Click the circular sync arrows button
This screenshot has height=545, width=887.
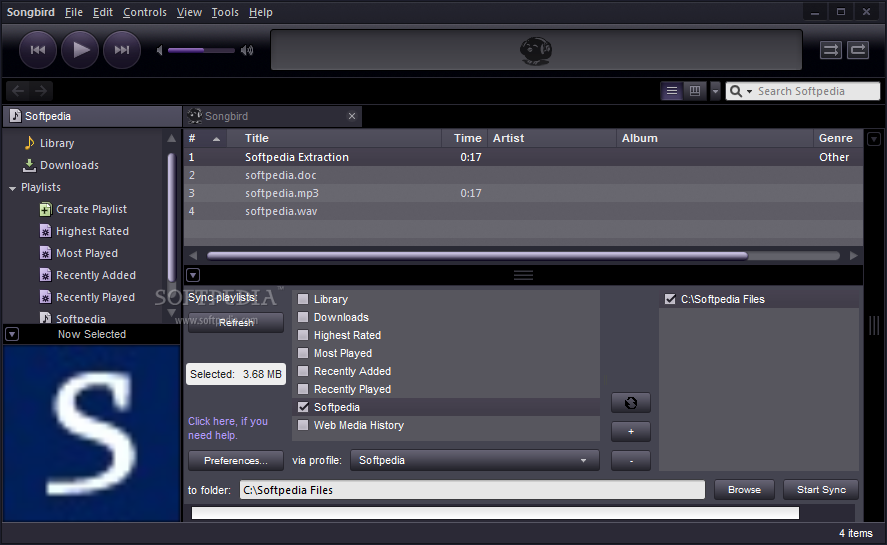click(631, 403)
